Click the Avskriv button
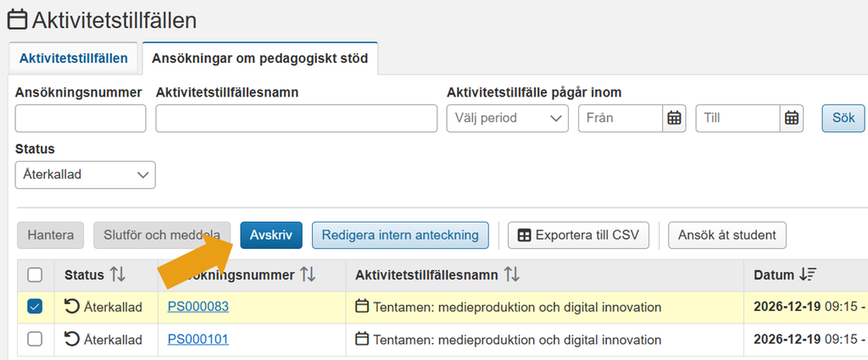 (271, 235)
